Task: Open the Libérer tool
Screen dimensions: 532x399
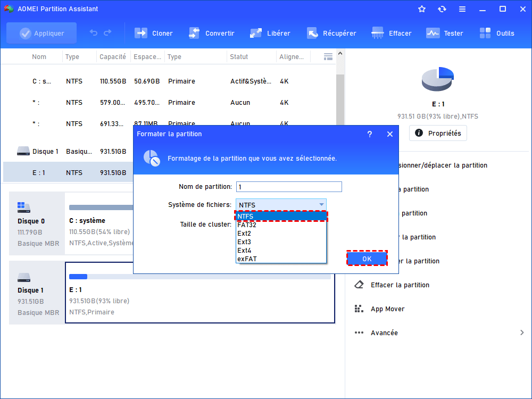Action: [x=270, y=33]
